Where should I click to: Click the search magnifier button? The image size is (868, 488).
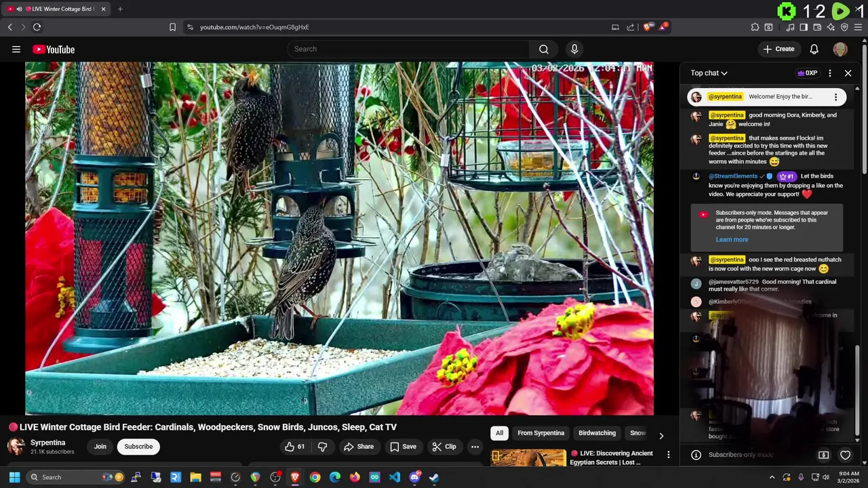click(544, 49)
